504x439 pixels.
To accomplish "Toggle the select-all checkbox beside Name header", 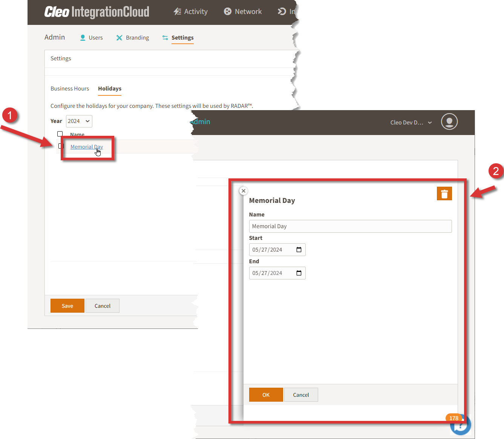I will coord(60,134).
